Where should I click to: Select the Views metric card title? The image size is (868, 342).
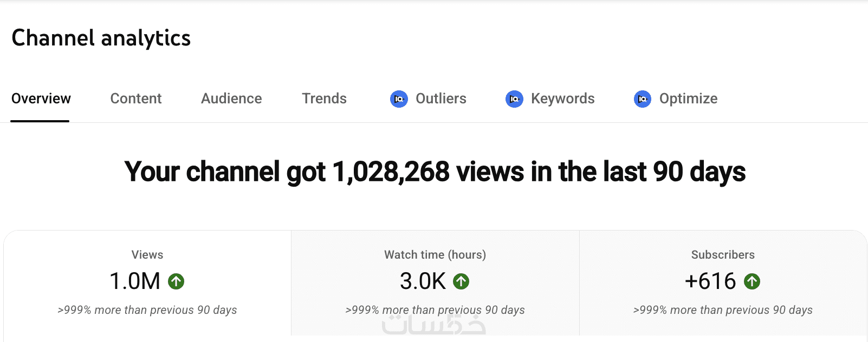pyautogui.click(x=147, y=255)
